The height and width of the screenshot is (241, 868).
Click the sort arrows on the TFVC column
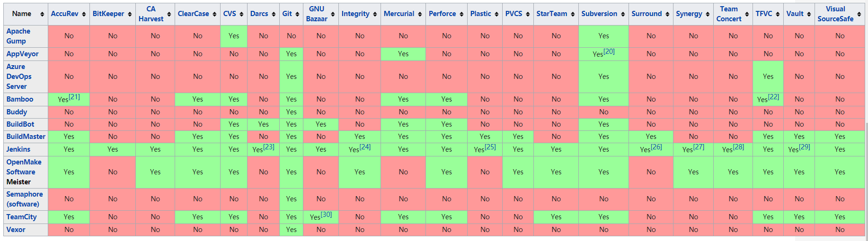coord(778,14)
